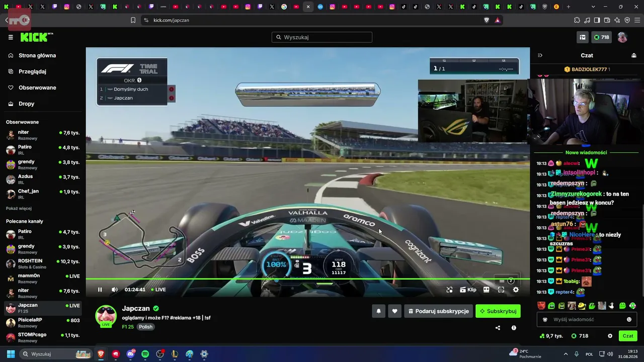Screen dimensions: 644x362
Task: Share the Japczan stream
Action: coord(498,328)
